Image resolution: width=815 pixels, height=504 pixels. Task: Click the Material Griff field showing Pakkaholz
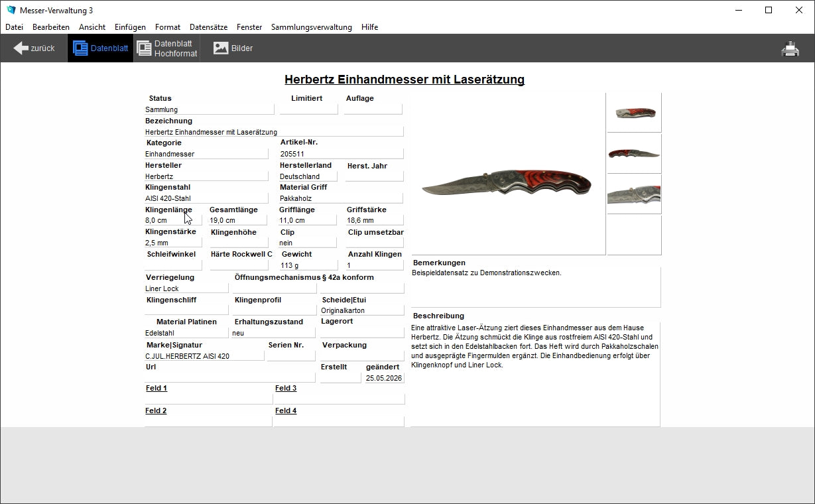coord(341,198)
